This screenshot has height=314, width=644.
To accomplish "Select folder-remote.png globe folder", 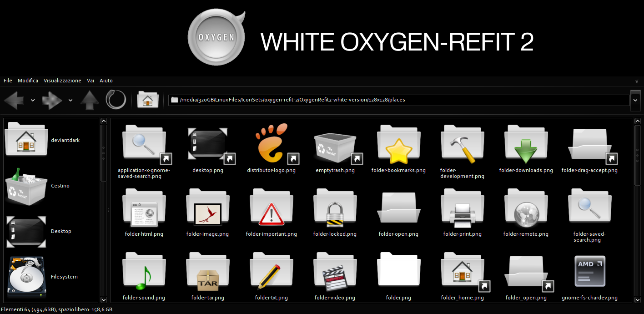I will coord(526,208).
